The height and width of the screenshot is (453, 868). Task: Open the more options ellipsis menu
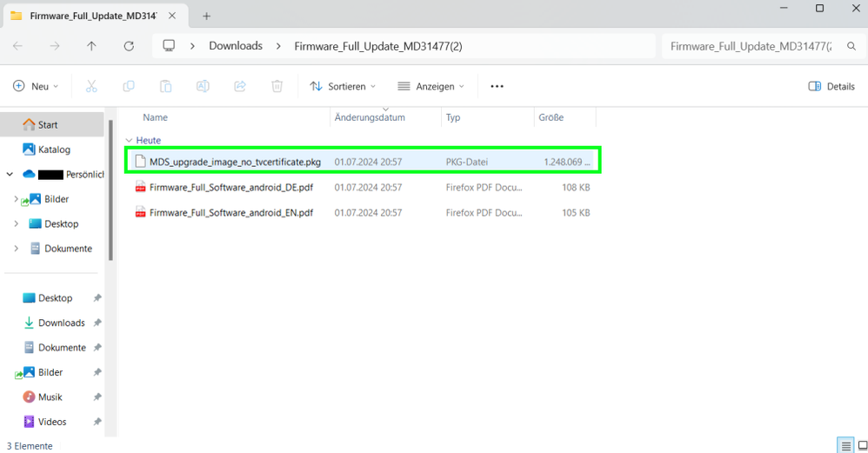click(x=497, y=86)
